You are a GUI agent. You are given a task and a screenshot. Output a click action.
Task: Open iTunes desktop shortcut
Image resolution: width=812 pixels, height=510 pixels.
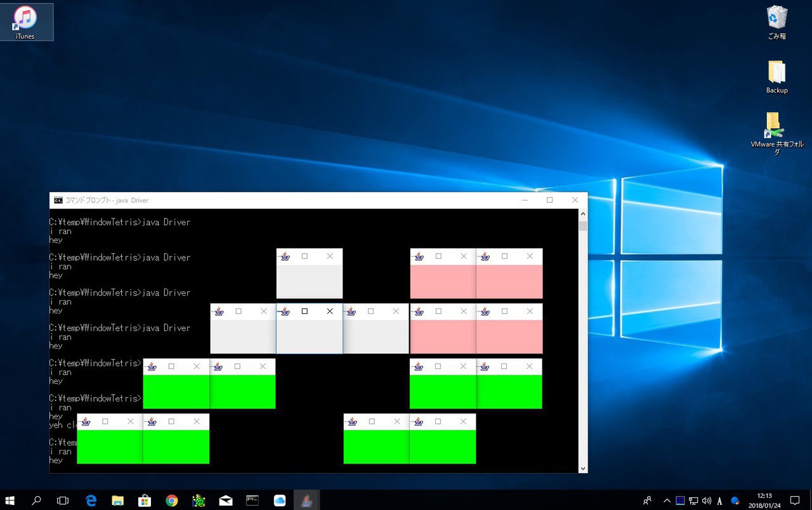(25, 22)
